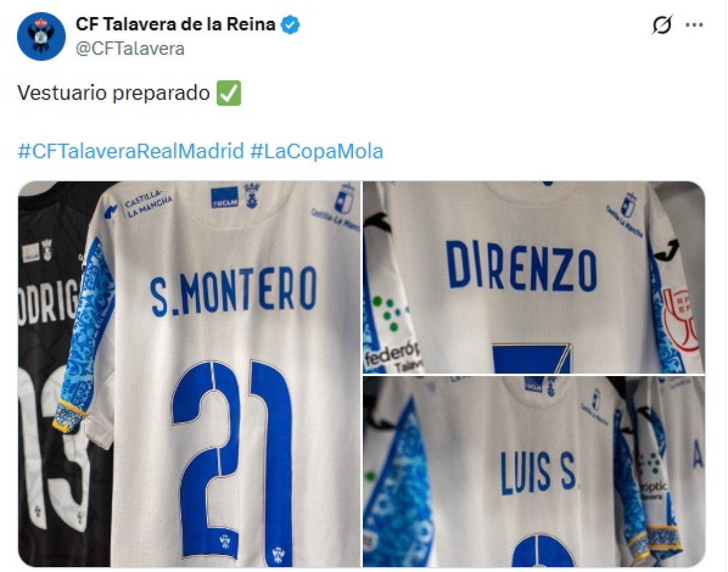Open the CF Talavera de la Reina name link
Viewport: 728px width, 572px height.
pyautogui.click(x=176, y=25)
